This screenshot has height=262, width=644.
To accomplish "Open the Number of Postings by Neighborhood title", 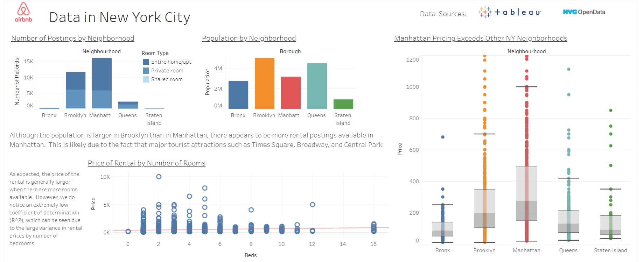I will 72,38.
